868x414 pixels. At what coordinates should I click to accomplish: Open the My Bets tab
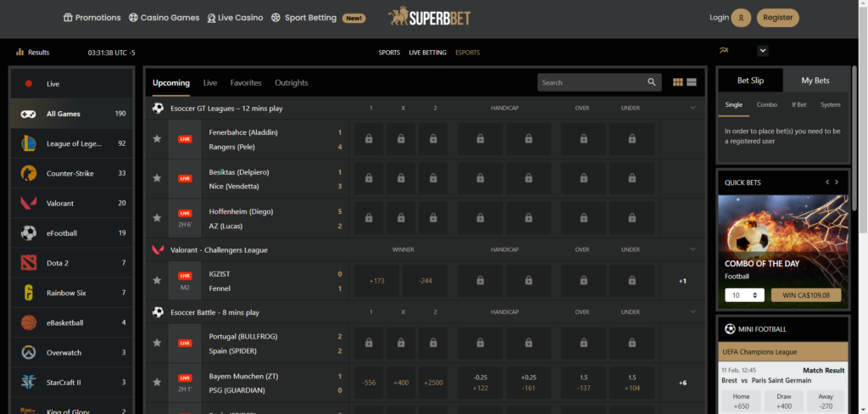point(815,81)
